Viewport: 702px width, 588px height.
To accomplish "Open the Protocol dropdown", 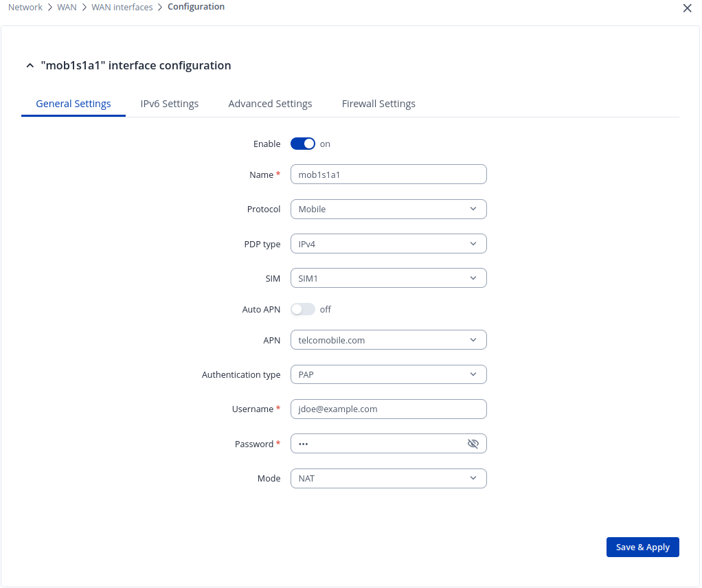I will (388, 209).
